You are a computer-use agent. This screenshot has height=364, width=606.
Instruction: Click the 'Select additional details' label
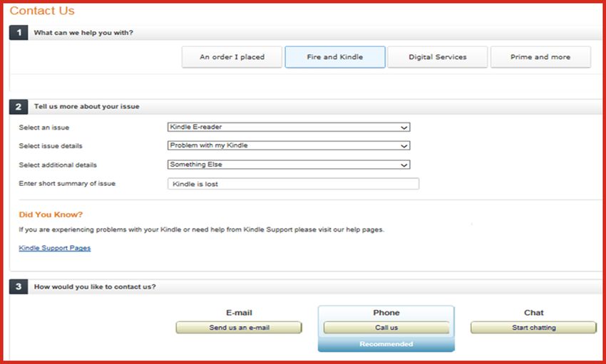[x=58, y=165]
